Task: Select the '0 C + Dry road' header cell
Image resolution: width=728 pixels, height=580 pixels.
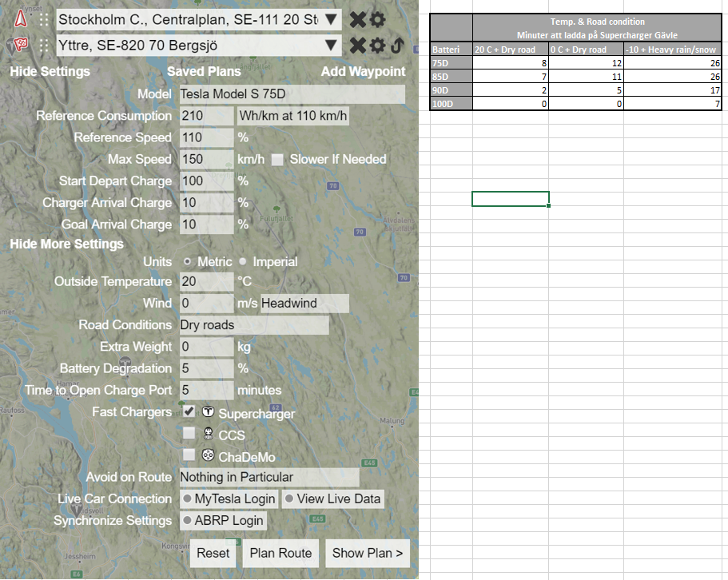Action: tap(586, 50)
